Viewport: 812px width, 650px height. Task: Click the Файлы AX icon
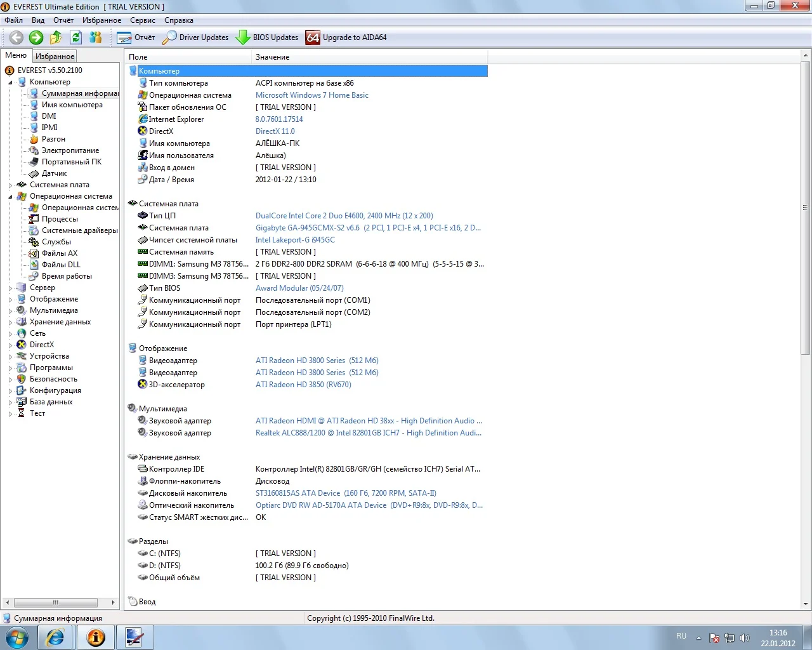click(x=34, y=253)
